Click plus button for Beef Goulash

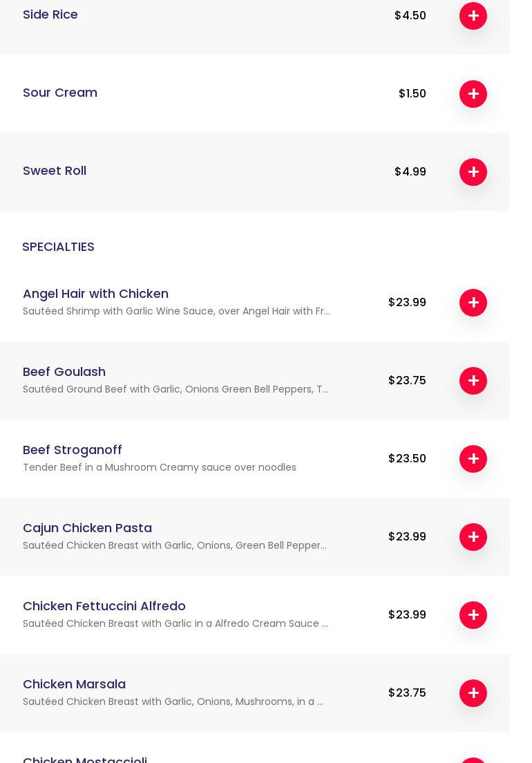(473, 381)
